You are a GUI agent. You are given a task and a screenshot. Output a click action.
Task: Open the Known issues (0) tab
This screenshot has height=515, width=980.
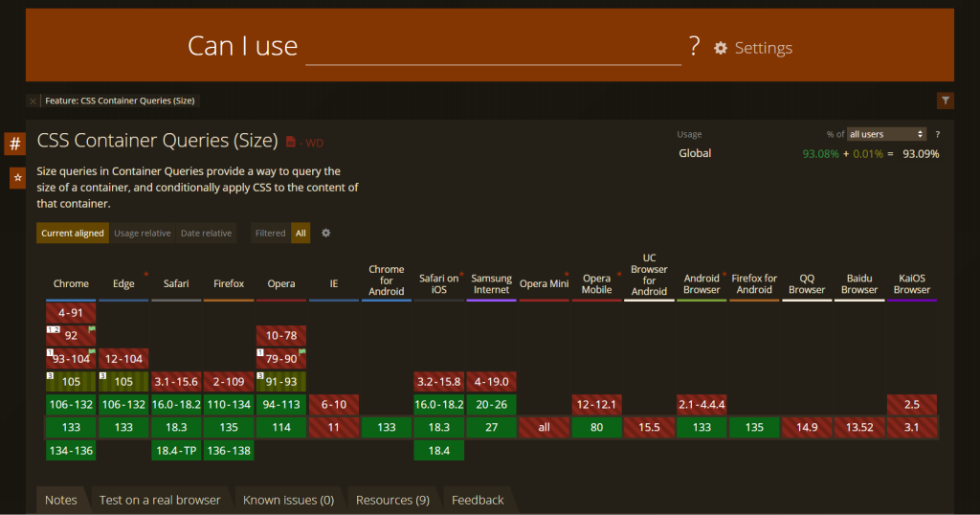click(288, 500)
